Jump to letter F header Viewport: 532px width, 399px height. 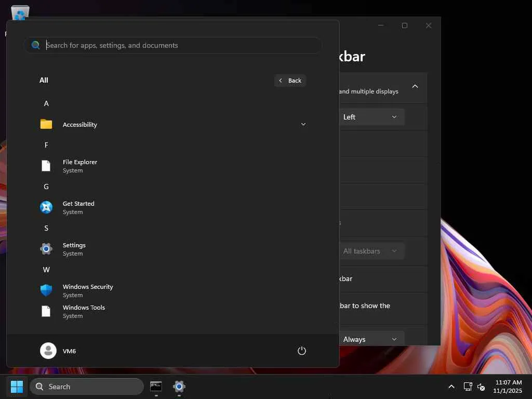46,145
